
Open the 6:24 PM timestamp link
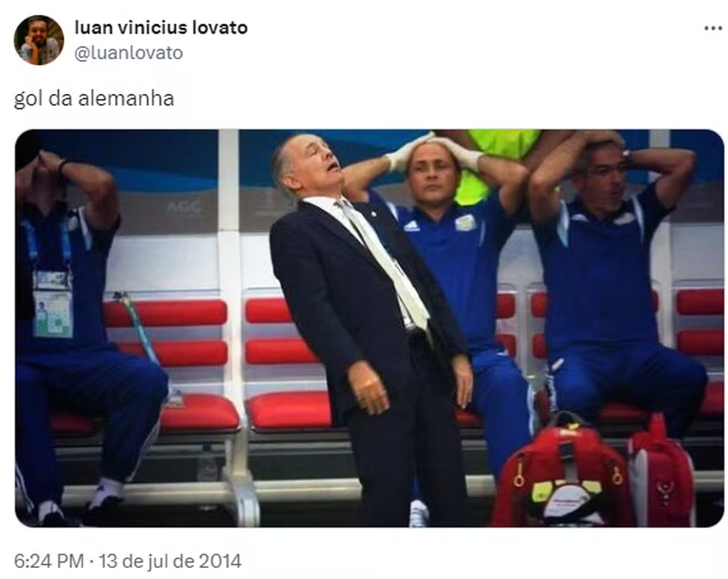pos(50,561)
